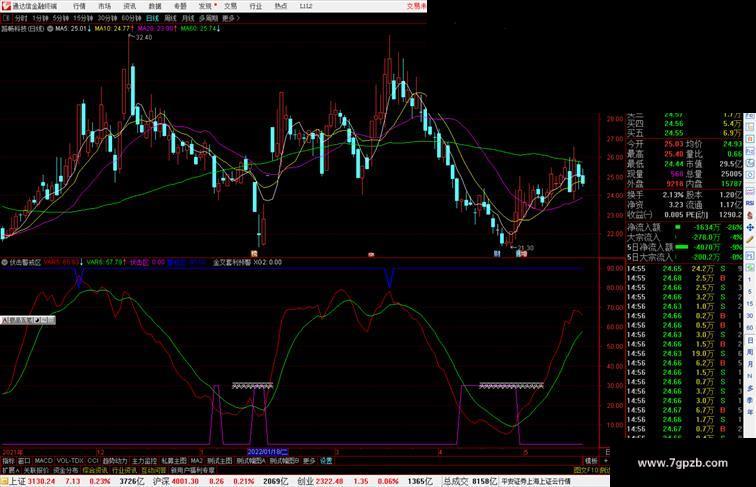The width and height of the screenshot is (756, 487).
Task: Select the 主力监控 indicator tab
Action: click(x=145, y=461)
